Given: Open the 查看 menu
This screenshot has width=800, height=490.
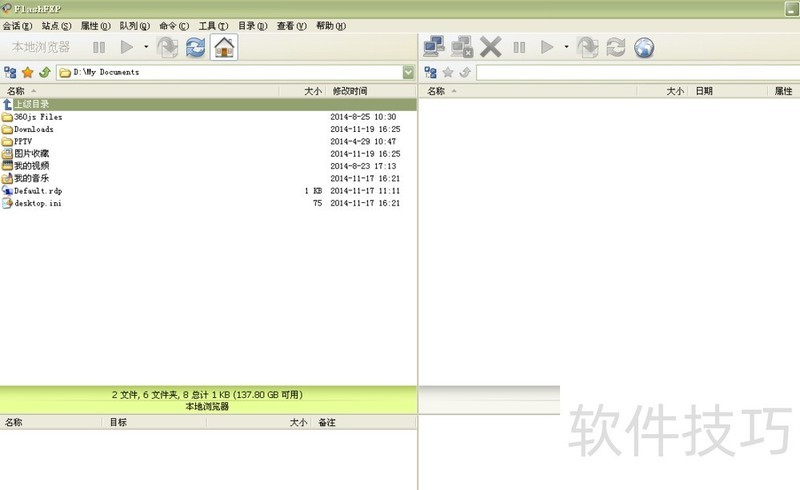Looking at the screenshot, I should tap(292, 26).
